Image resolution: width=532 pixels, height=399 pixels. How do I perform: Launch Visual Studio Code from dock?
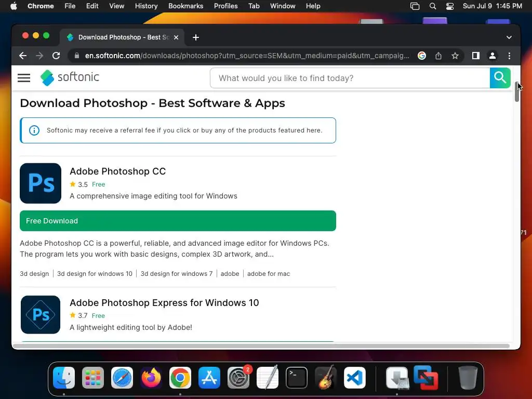(355, 378)
